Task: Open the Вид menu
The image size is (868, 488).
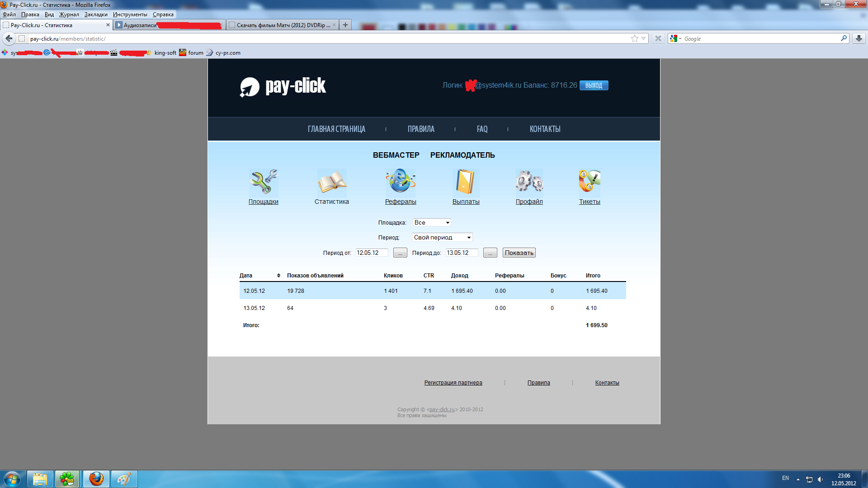Action: coord(49,14)
